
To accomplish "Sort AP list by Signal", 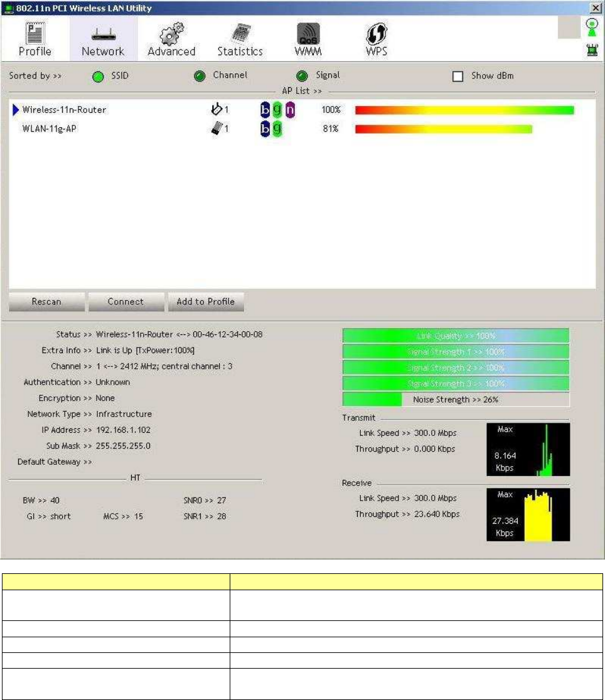I will (302, 77).
